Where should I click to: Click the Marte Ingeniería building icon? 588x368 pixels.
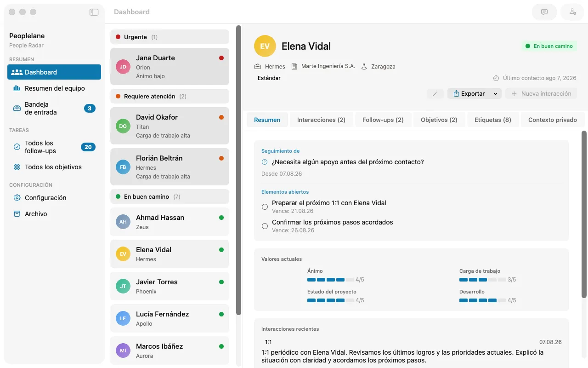pos(294,67)
